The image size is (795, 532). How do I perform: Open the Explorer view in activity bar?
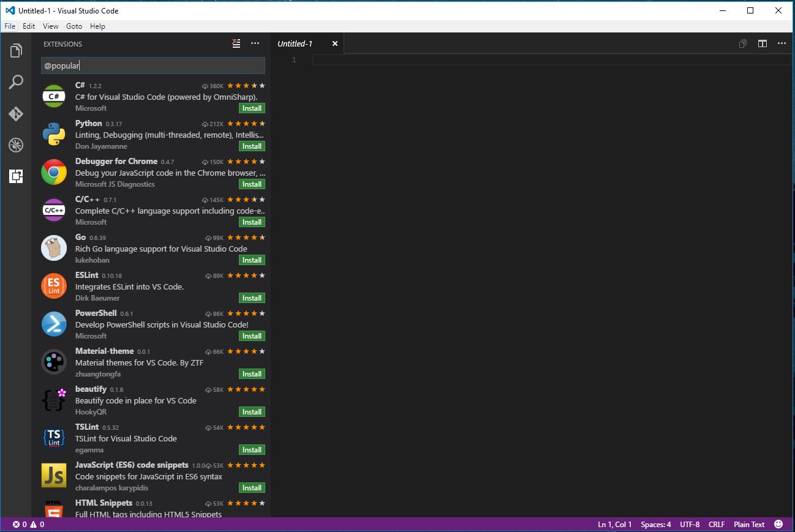click(x=16, y=50)
